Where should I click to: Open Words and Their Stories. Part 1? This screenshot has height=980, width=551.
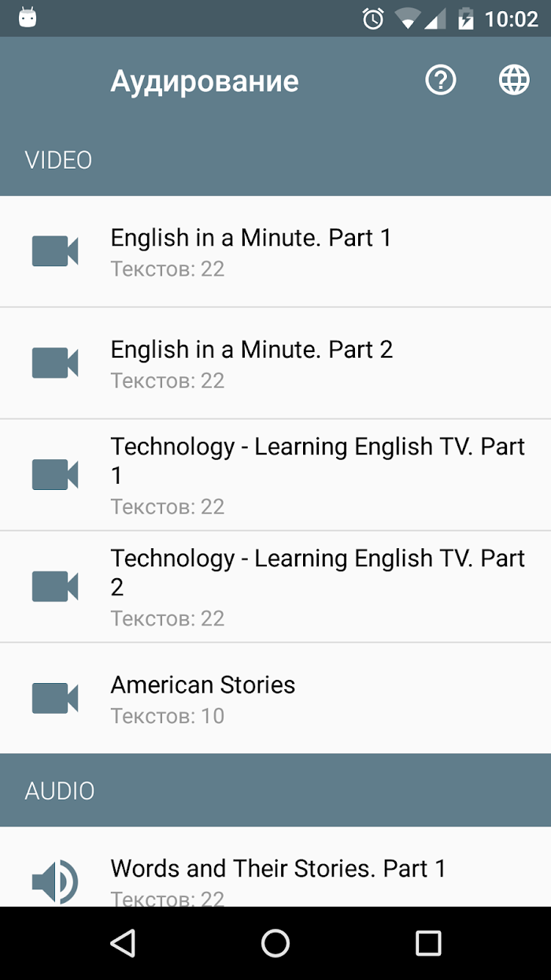[x=275, y=867]
